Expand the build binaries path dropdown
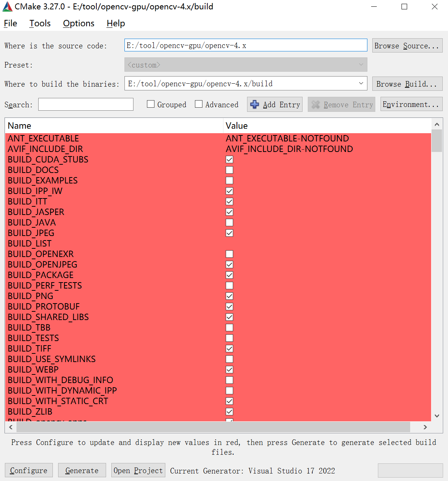 click(x=361, y=83)
